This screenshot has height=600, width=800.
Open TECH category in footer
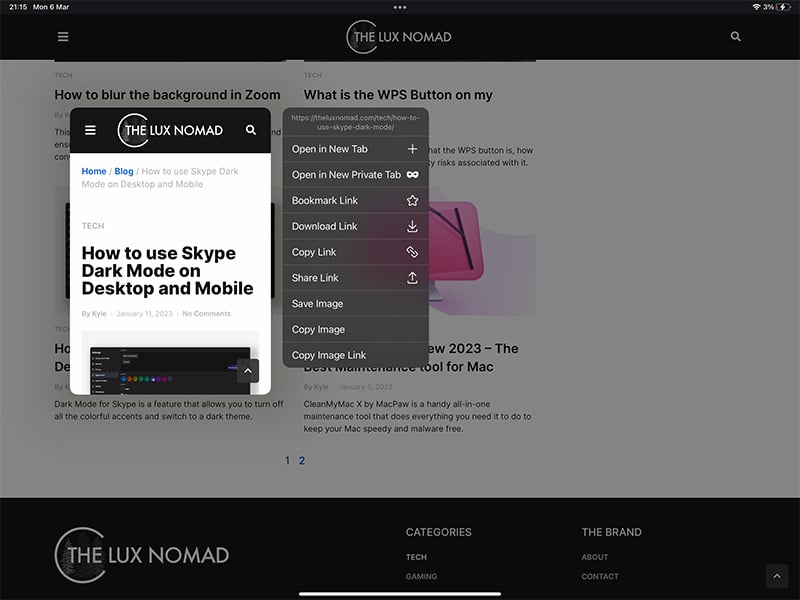(416, 557)
